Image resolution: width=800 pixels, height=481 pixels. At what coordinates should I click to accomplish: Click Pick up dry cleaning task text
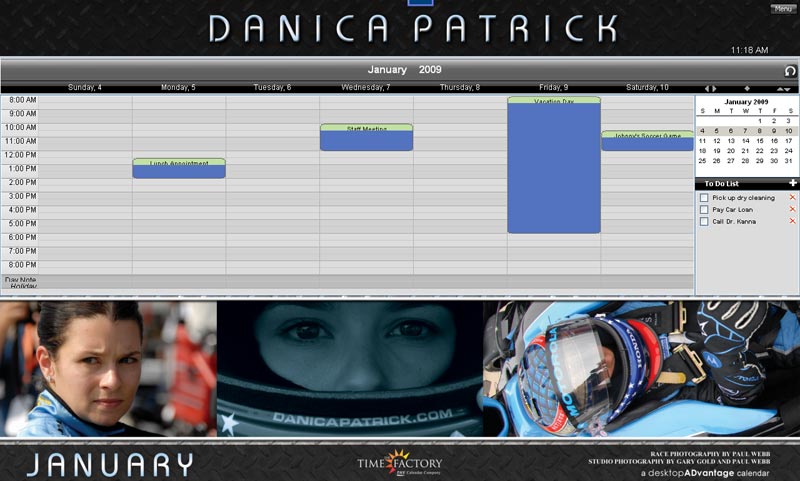743,198
